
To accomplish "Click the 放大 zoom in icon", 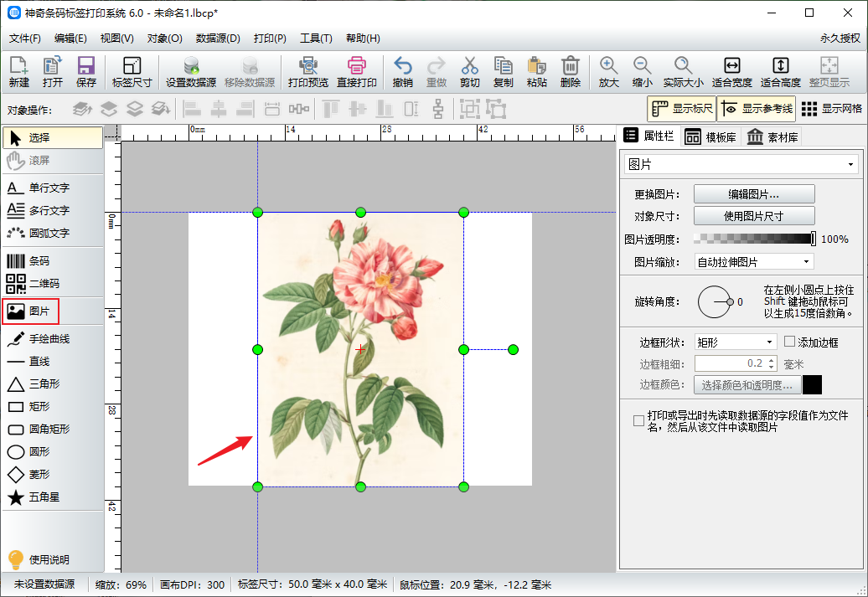I will click(x=608, y=72).
